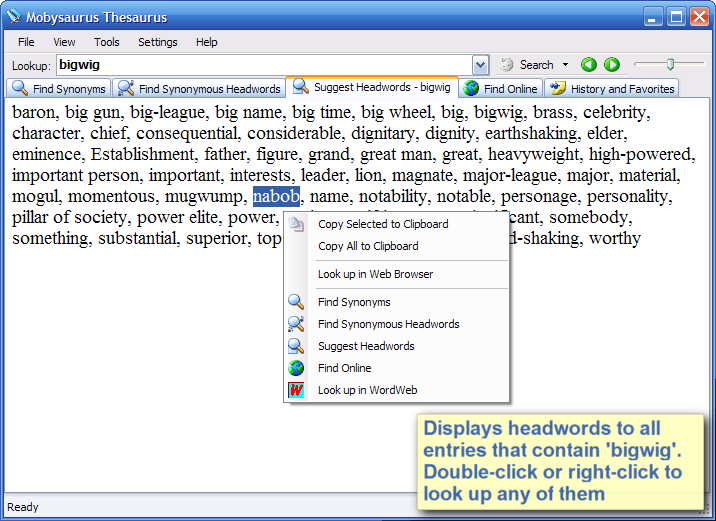The height and width of the screenshot is (521, 716).
Task: Click the word earthshaking
Action: pos(531,133)
